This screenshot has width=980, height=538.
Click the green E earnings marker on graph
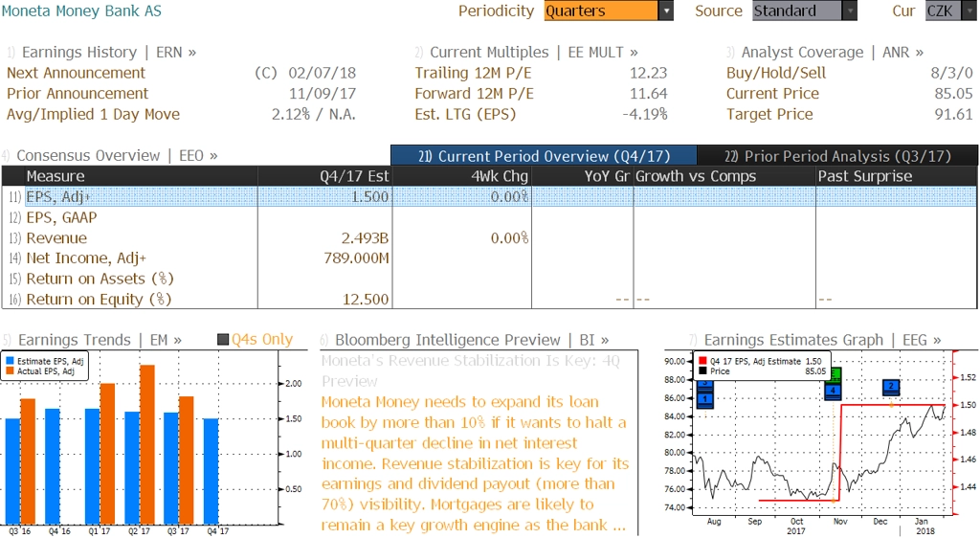[834, 375]
